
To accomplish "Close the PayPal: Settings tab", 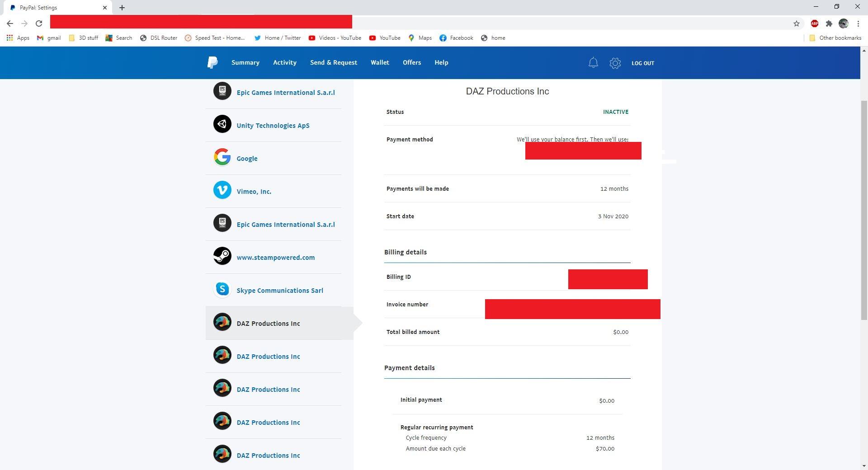I will click(105, 8).
